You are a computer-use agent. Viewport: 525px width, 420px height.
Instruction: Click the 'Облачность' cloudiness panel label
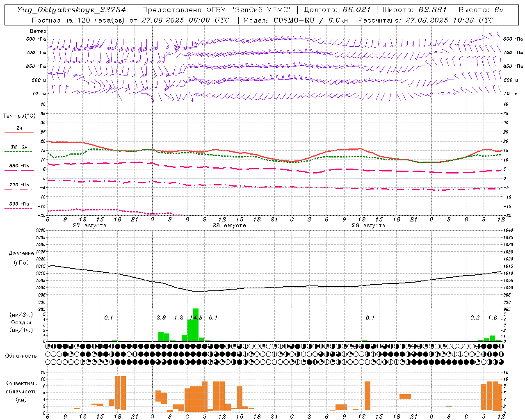[x=21, y=356]
